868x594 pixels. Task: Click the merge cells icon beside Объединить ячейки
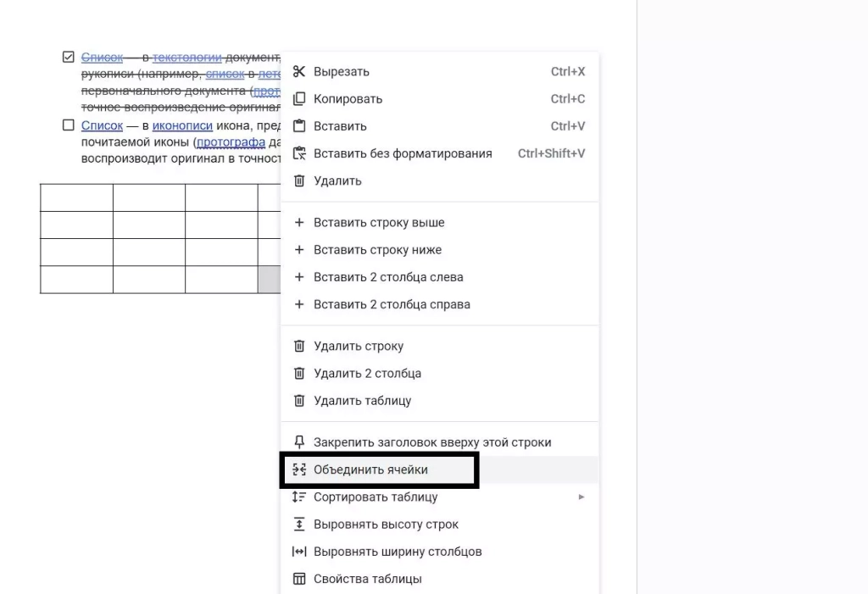click(x=298, y=469)
